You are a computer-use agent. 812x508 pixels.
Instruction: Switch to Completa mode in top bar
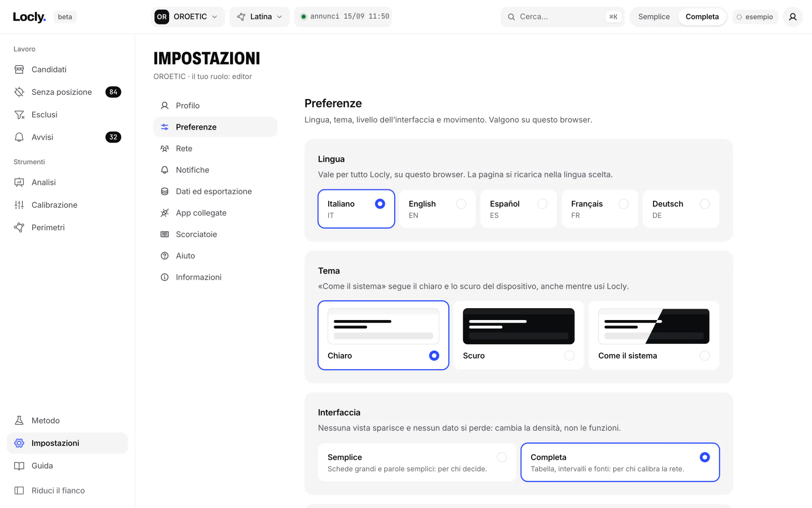coord(702,17)
